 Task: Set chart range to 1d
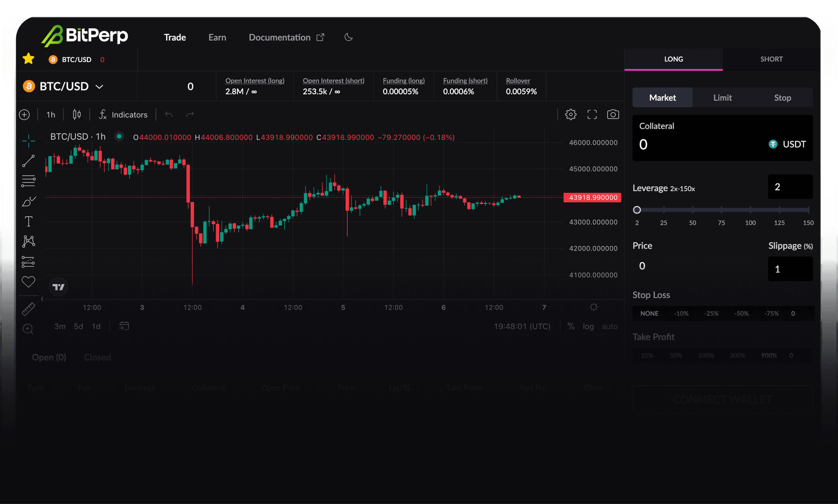96,326
